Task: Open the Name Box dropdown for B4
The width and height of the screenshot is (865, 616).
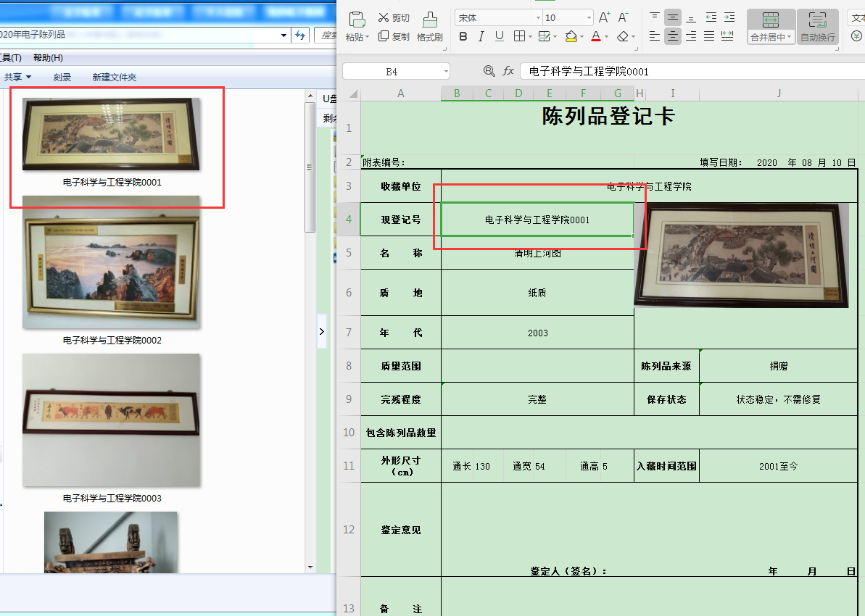Action: 444,71
